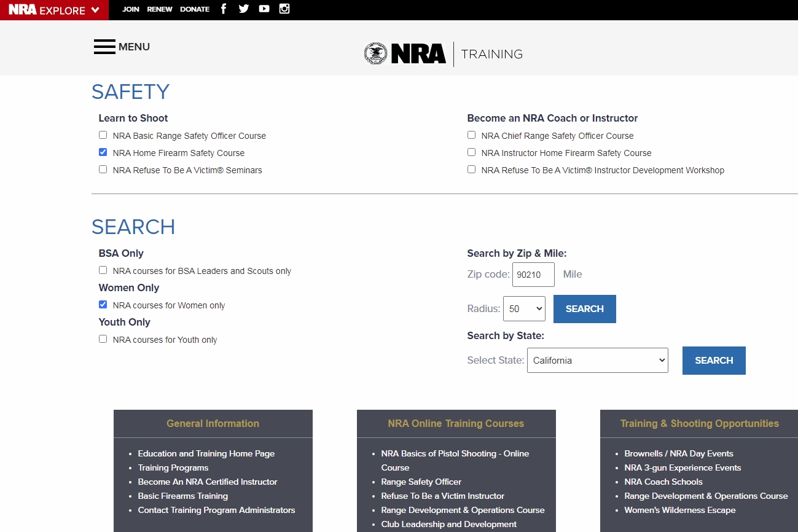Uncheck NRA courses for Women only
This screenshot has width=798, height=532.
point(103,305)
